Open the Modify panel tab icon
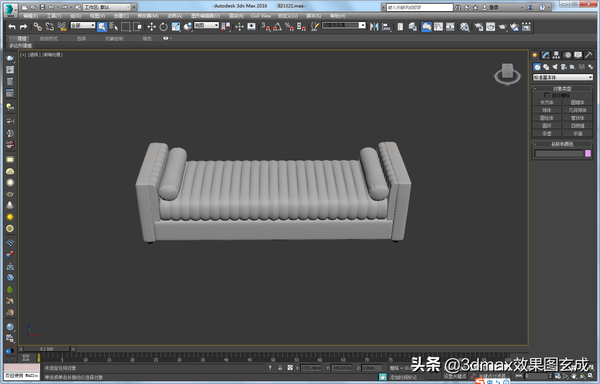Viewport: 600px width, 384px height. (545, 55)
